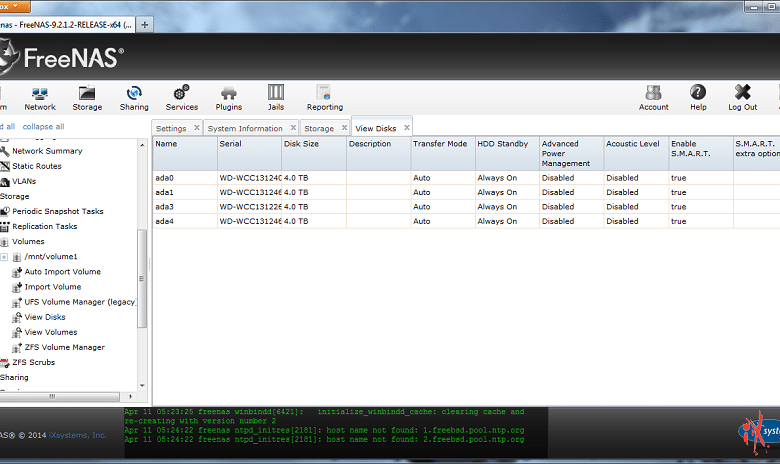Image resolution: width=780 pixels, height=464 pixels.
Task: Click the View Volumes tree icon
Action: tap(17, 332)
